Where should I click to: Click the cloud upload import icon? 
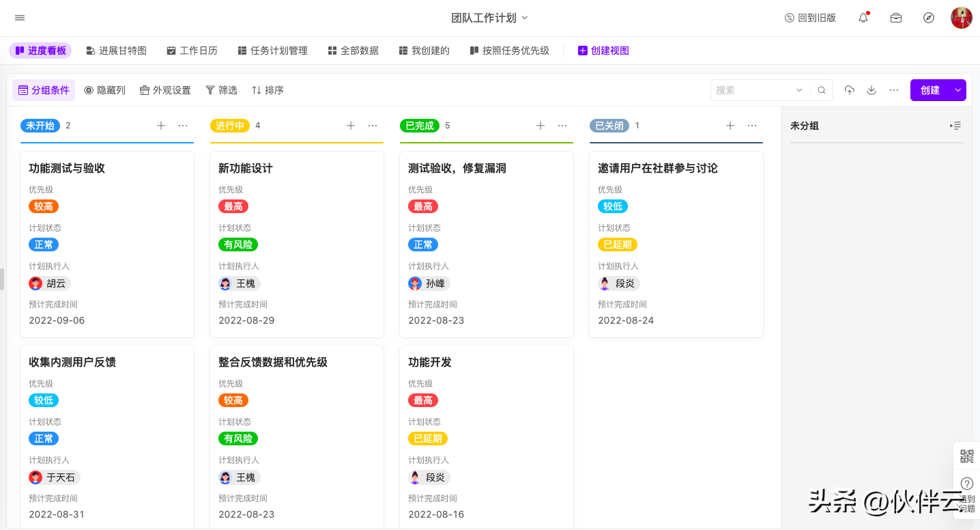pyautogui.click(x=850, y=90)
